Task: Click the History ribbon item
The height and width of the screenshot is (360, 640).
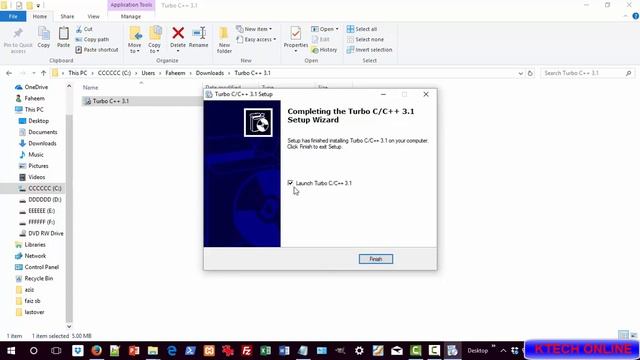Action: [x=324, y=49]
